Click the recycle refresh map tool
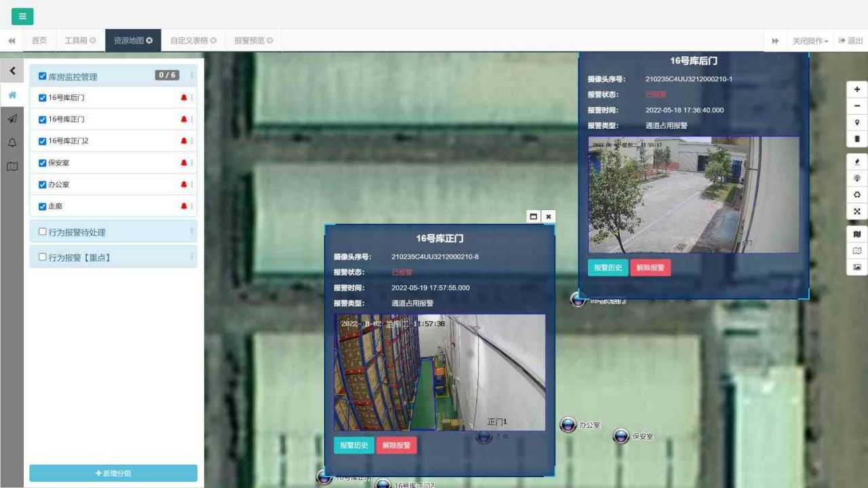The image size is (868, 488). pyautogui.click(x=857, y=195)
